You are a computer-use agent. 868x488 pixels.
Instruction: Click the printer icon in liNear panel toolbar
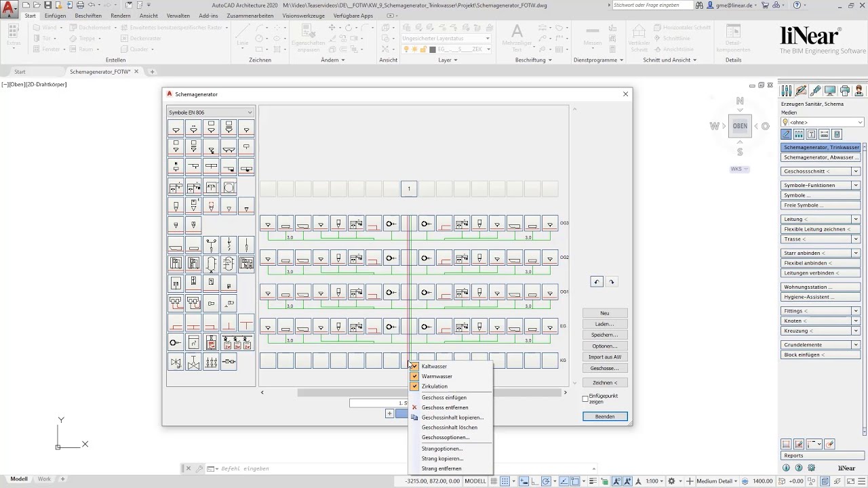[x=845, y=90]
